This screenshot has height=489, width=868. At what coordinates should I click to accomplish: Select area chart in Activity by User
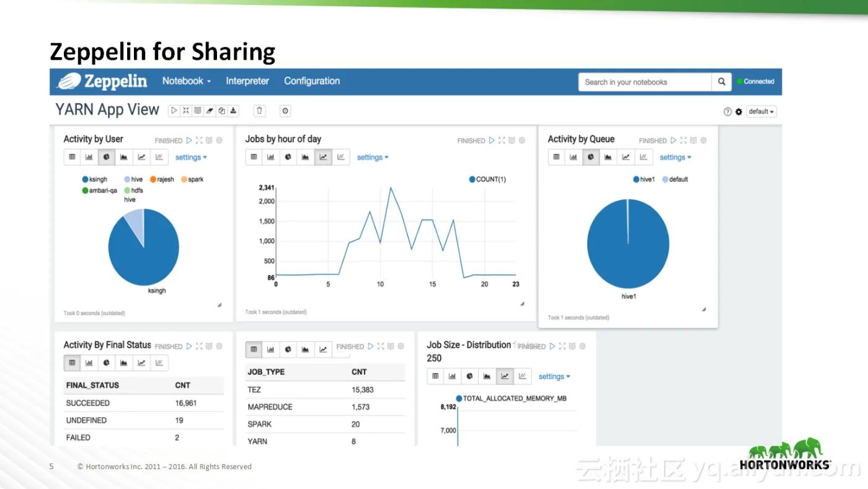tap(124, 157)
